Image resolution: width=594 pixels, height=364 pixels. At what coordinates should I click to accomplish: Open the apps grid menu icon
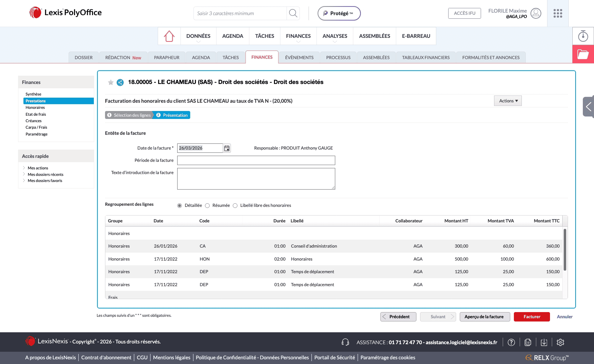pos(558,13)
